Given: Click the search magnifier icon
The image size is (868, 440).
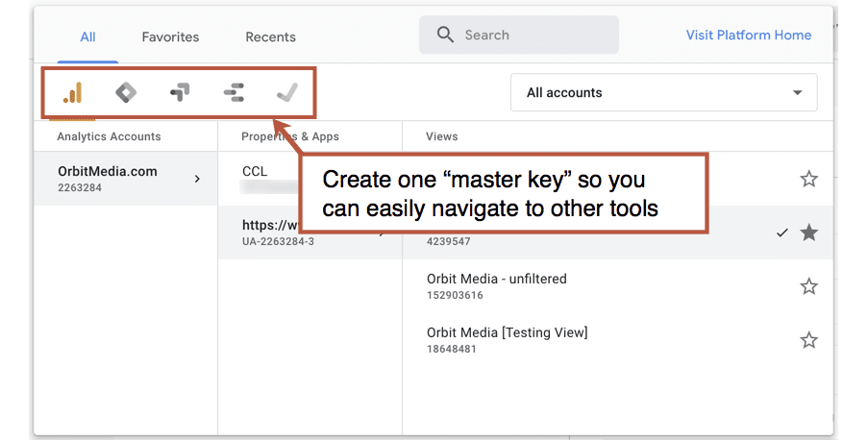Looking at the screenshot, I should click(445, 35).
